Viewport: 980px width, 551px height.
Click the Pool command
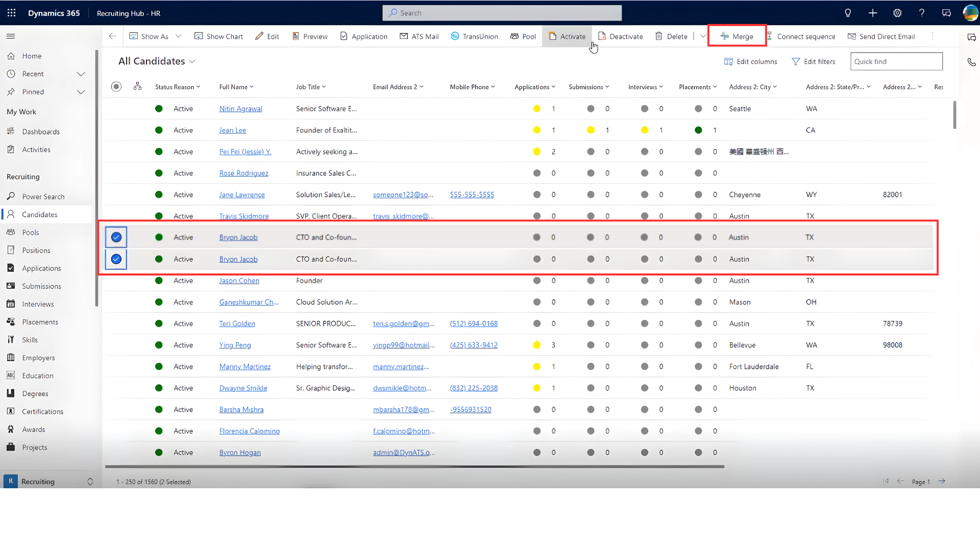point(523,36)
